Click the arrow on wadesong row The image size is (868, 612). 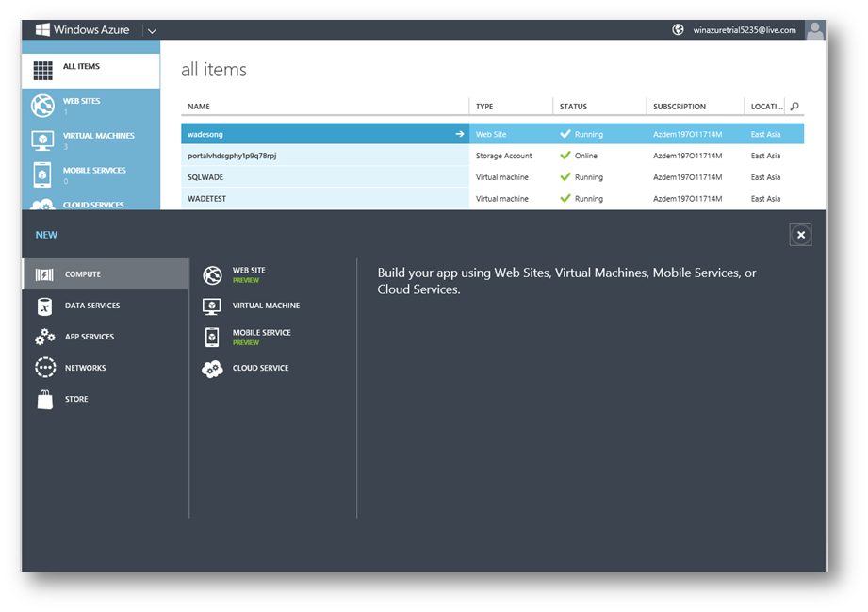coord(460,134)
